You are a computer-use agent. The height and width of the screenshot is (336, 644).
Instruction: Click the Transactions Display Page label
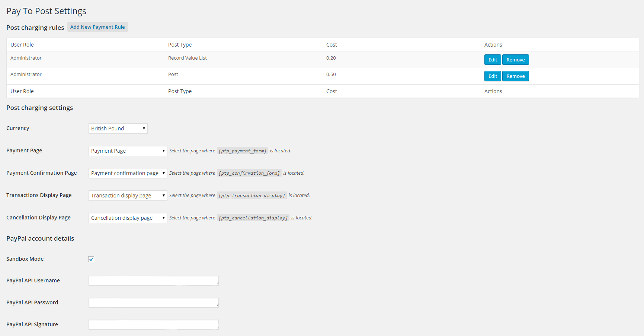(x=39, y=195)
